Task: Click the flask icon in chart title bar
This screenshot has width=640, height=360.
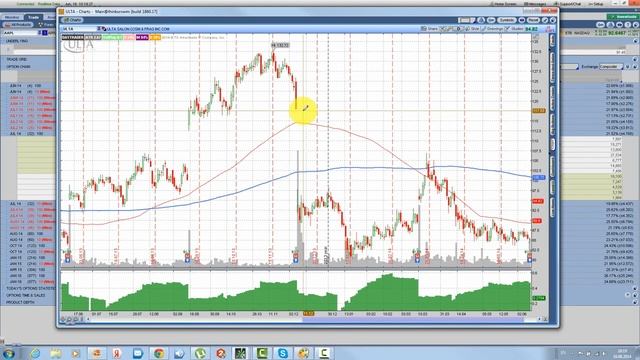Action: point(481,20)
